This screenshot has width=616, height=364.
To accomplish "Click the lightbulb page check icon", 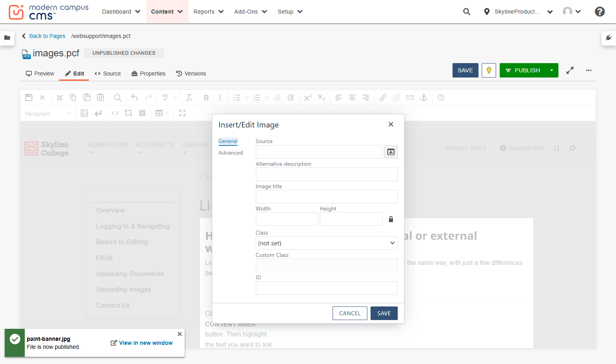I will pos(489,70).
